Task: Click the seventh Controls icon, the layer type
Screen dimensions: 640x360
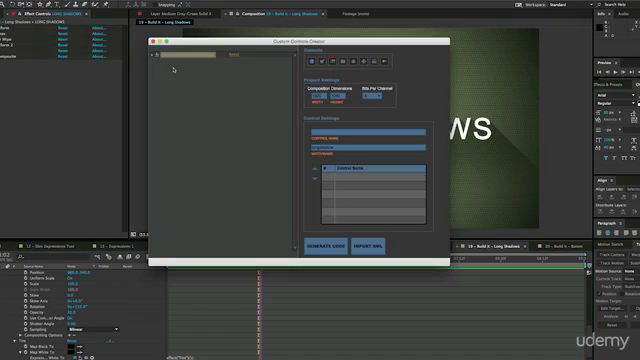Action: click(x=374, y=61)
